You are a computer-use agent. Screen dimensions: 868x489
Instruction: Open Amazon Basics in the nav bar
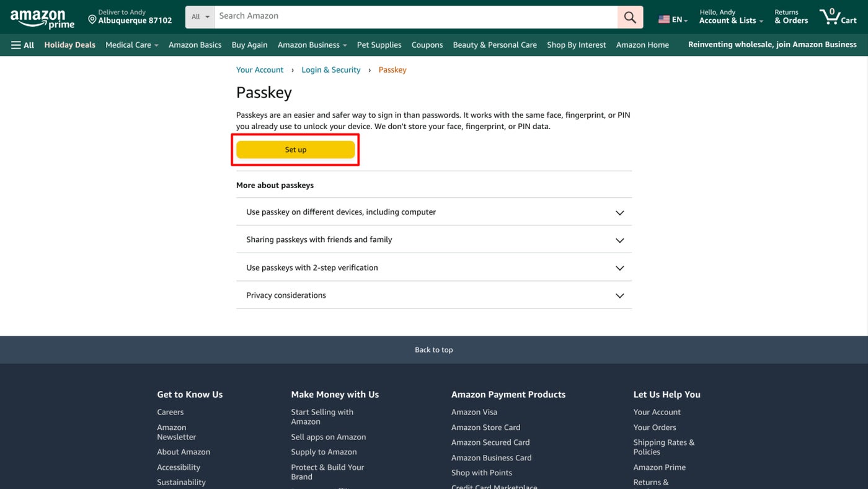(195, 45)
